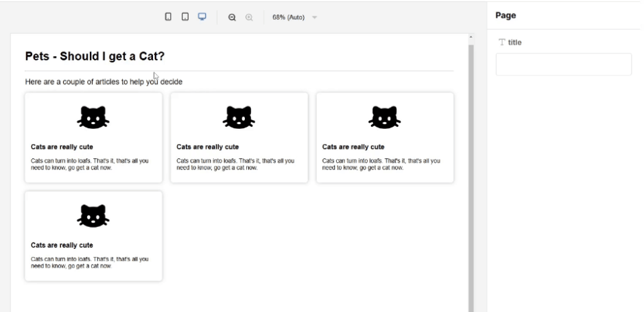The image size is (644, 312).
Task: Click the cat icon in first card
Action: [x=93, y=117]
